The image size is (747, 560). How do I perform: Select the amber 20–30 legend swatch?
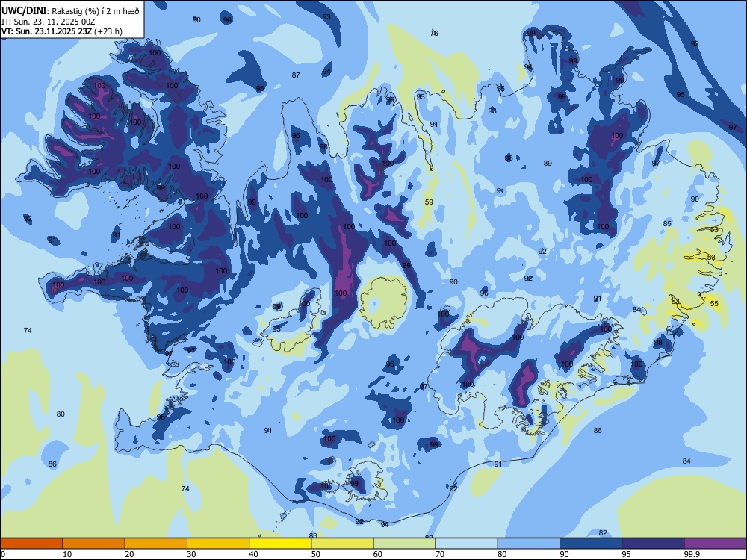click(x=156, y=544)
